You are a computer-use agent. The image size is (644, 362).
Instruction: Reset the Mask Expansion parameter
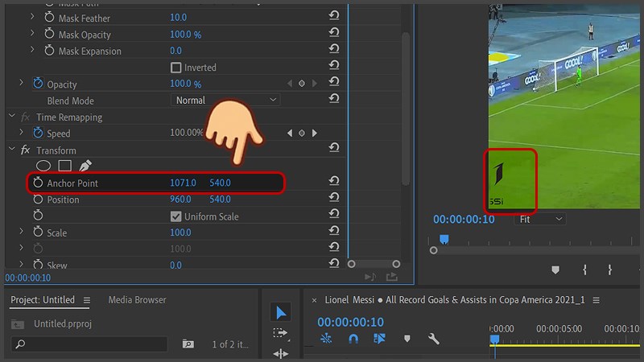tap(334, 48)
